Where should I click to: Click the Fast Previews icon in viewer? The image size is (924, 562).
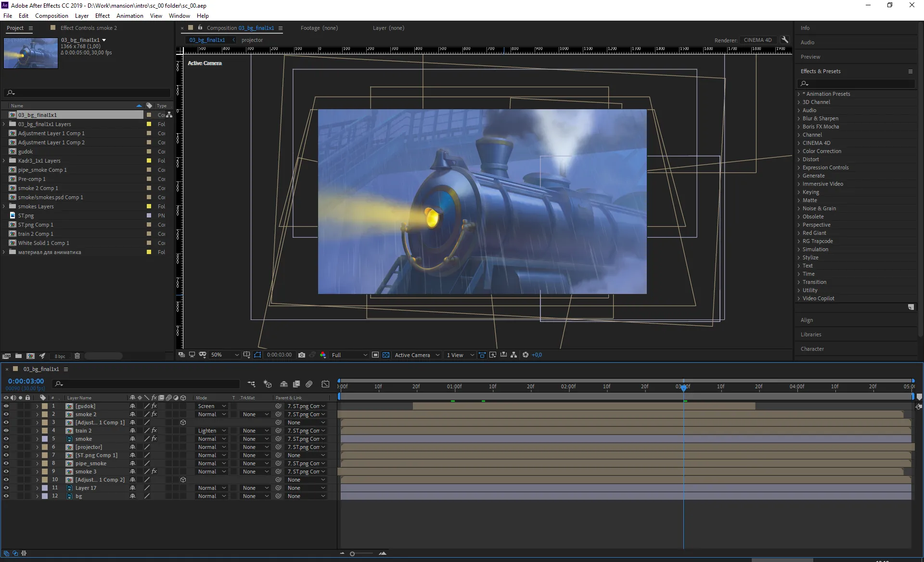pos(492,355)
